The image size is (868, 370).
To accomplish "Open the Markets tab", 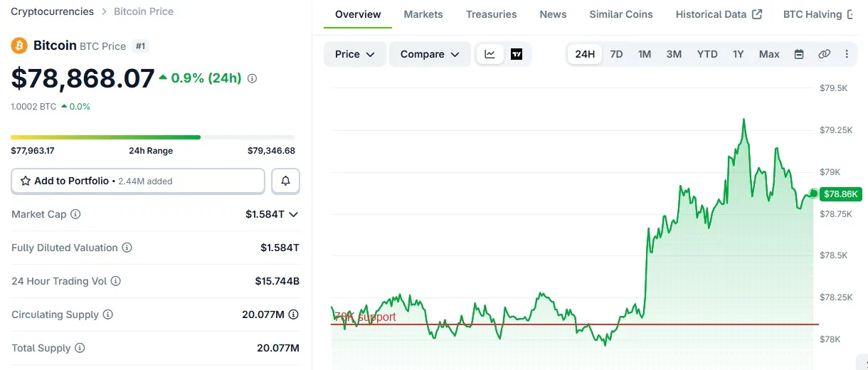I will tap(423, 14).
